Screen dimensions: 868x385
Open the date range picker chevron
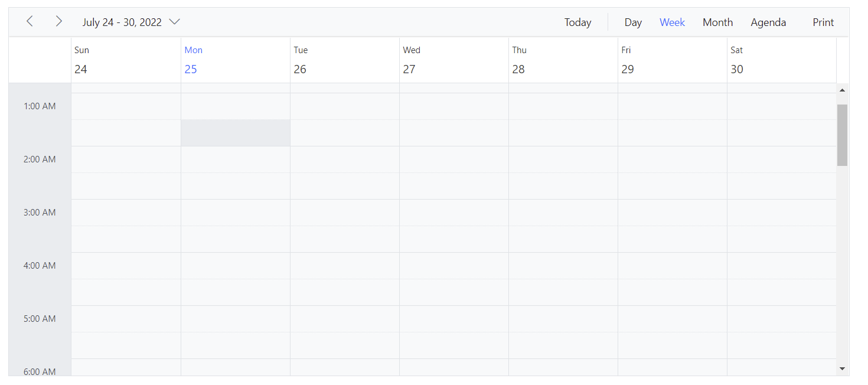click(174, 22)
